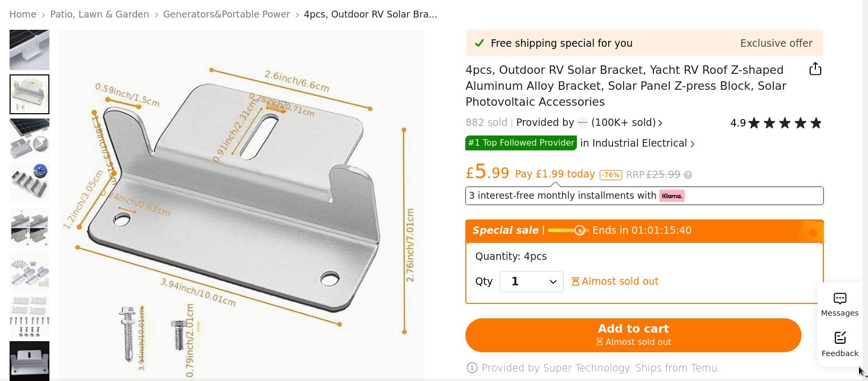Click the Add to cart button
The image size is (868, 381).
(633, 335)
